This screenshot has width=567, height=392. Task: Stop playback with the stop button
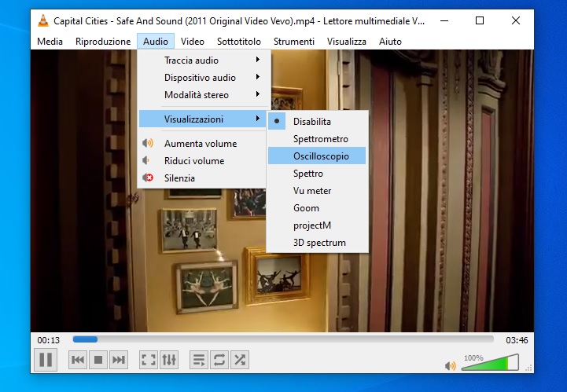98,360
